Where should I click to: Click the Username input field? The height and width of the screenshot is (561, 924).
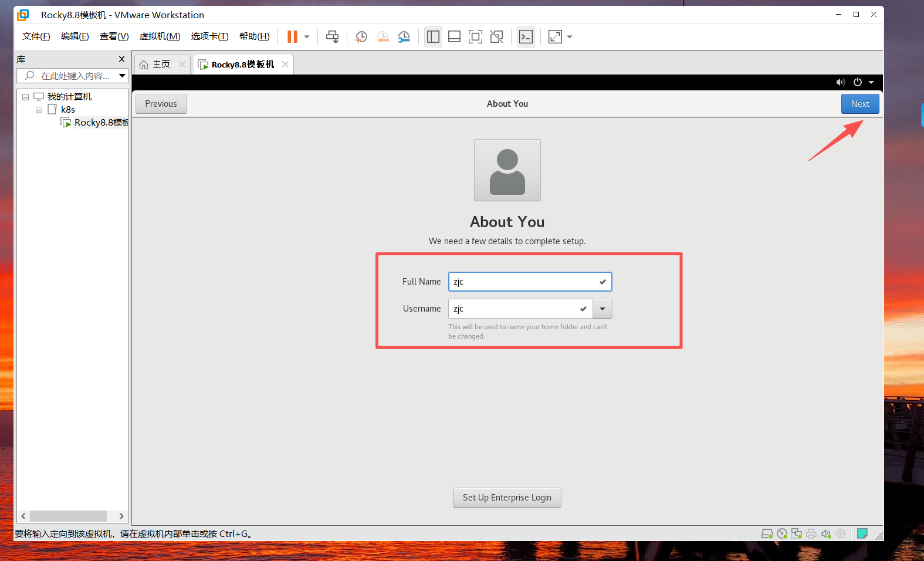coord(520,309)
